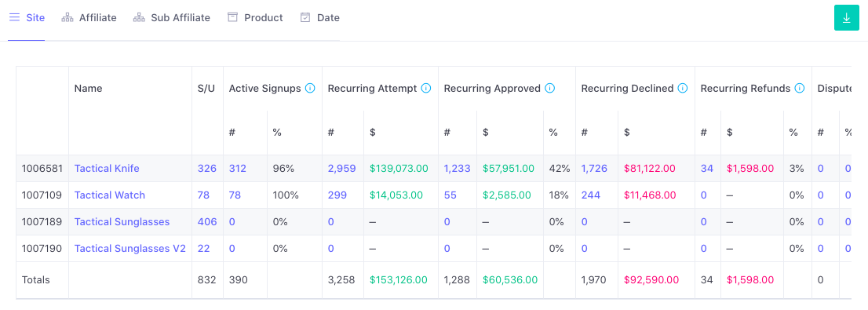Click the green download button
Image resolution: width=868 pixels, height=310 pixels.
(846, 18)
